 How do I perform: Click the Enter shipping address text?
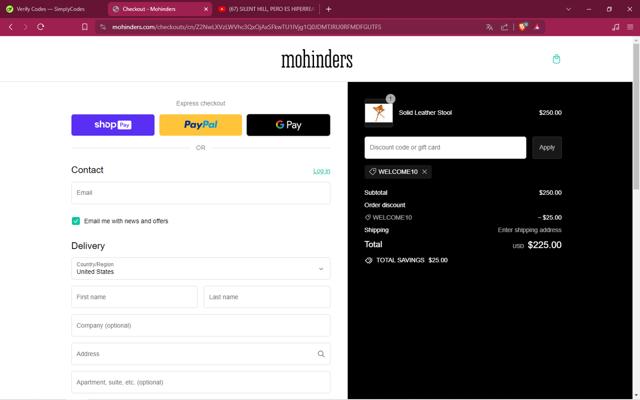[529, 230]
